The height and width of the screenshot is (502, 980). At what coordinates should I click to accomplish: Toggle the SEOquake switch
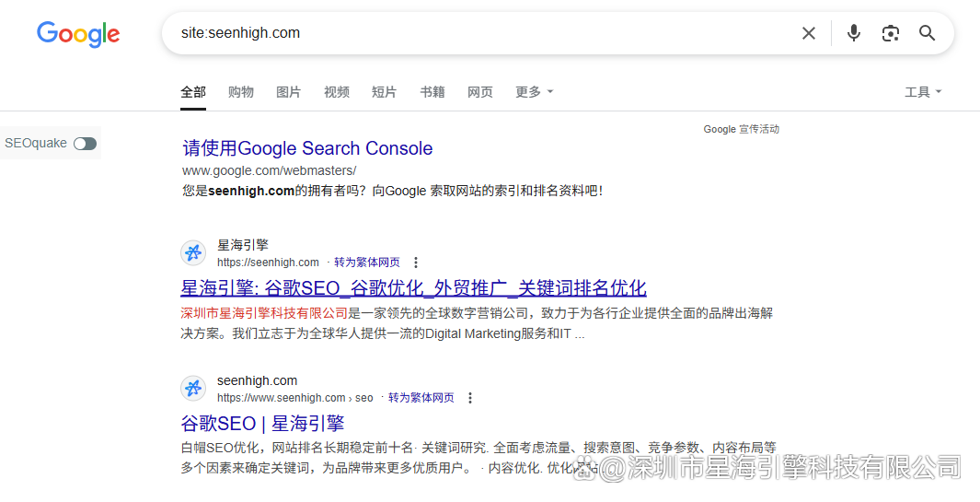pyautogui.click(x=85, y=143)
